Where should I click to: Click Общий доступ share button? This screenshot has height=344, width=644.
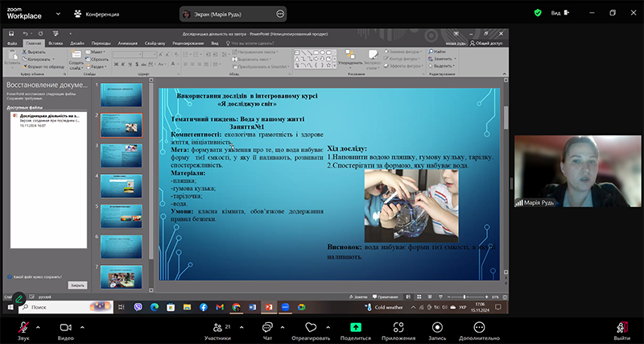point(486,44)
